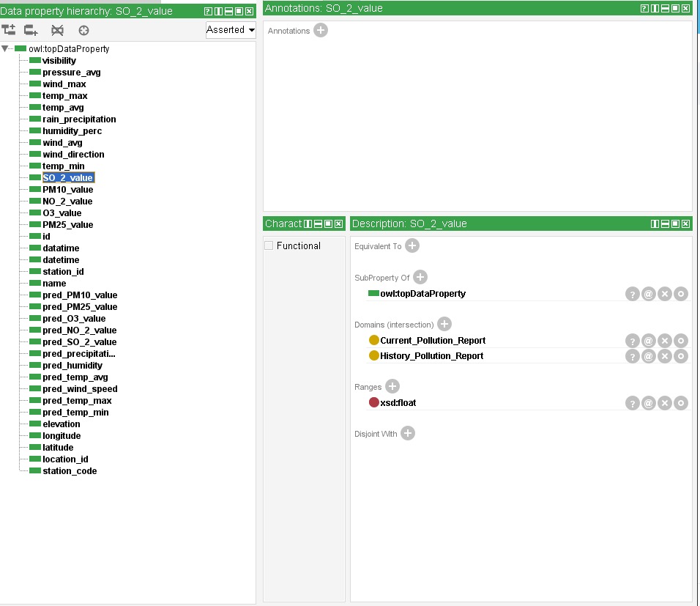Edit the xsd:float range

coord(680,403)
